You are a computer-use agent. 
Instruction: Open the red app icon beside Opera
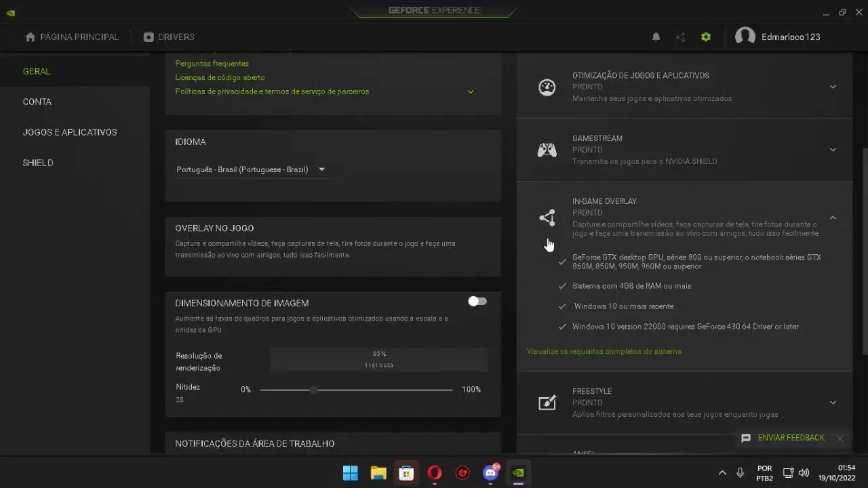tap(462, 472)
